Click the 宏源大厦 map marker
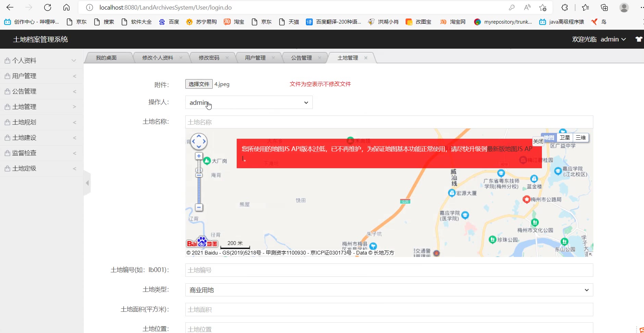644x333 pixels. click(452, 193)
